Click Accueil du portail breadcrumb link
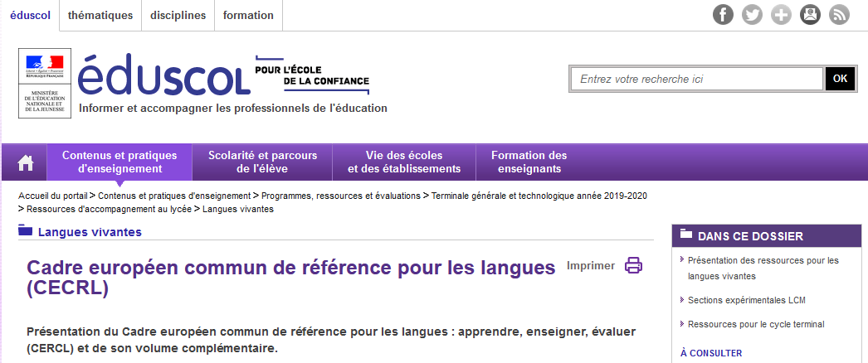 click(52, 196)
